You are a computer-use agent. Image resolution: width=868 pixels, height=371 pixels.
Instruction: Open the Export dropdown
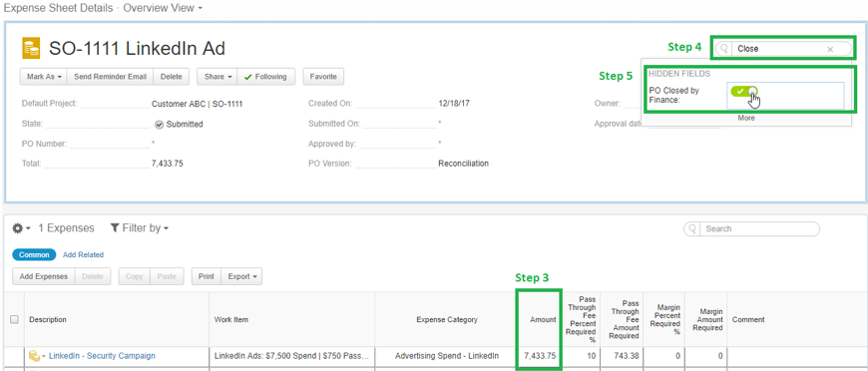241,276
